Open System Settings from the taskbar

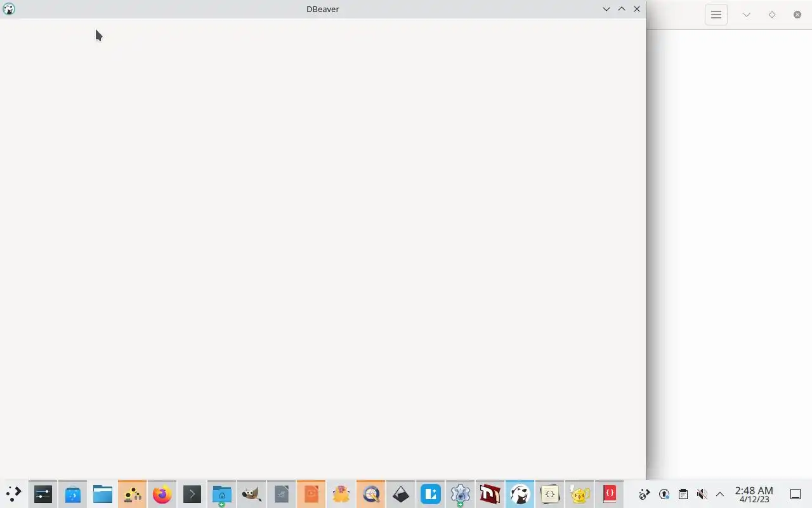(43, 493)
